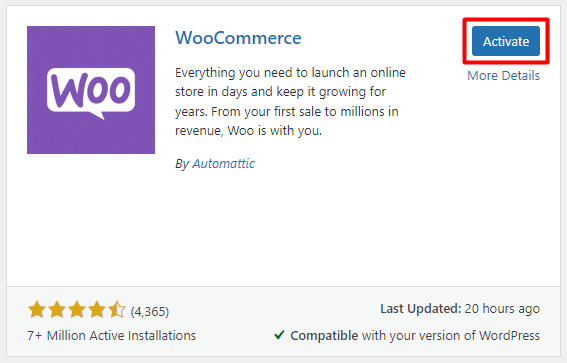Select the '7+ Million Active Installations' text
Screen dimensions: 567x363
coord(111,336)
